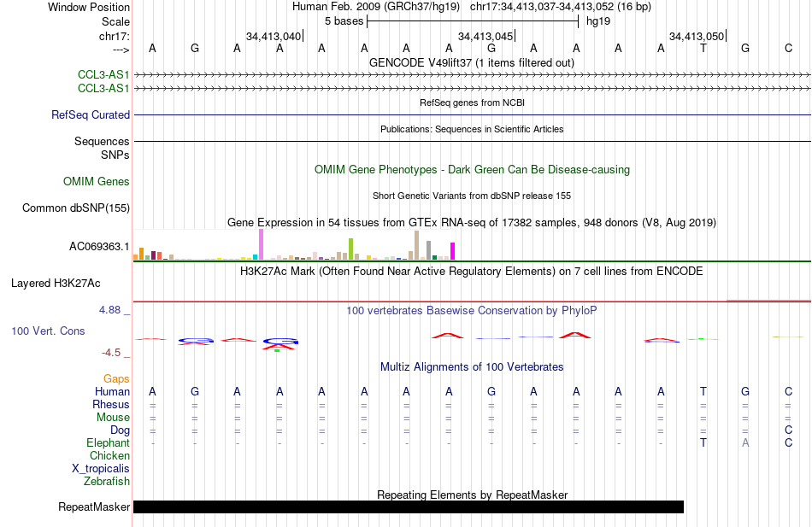
Task: Select Multiz Alignments of 100 Vertebrates title
Action: coord(472,367)
